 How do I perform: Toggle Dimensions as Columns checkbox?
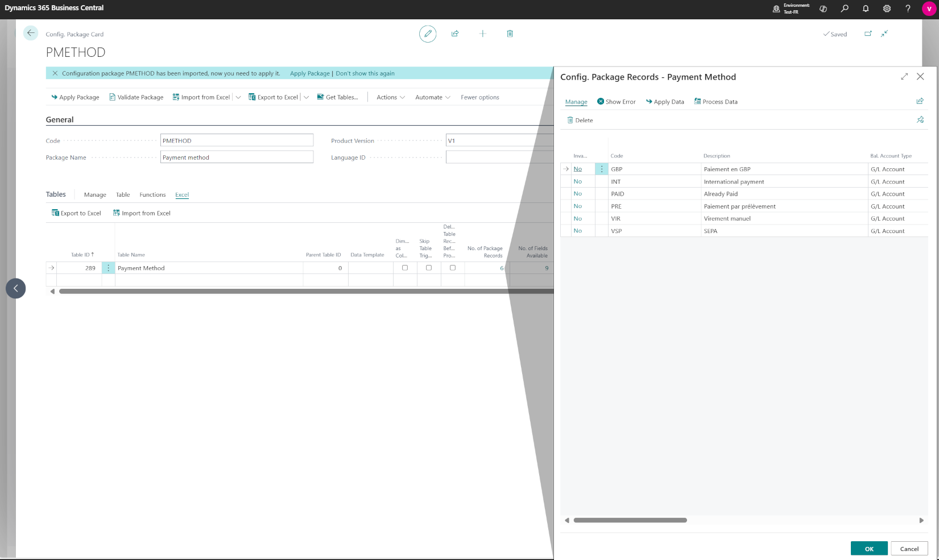coord(405,268)
